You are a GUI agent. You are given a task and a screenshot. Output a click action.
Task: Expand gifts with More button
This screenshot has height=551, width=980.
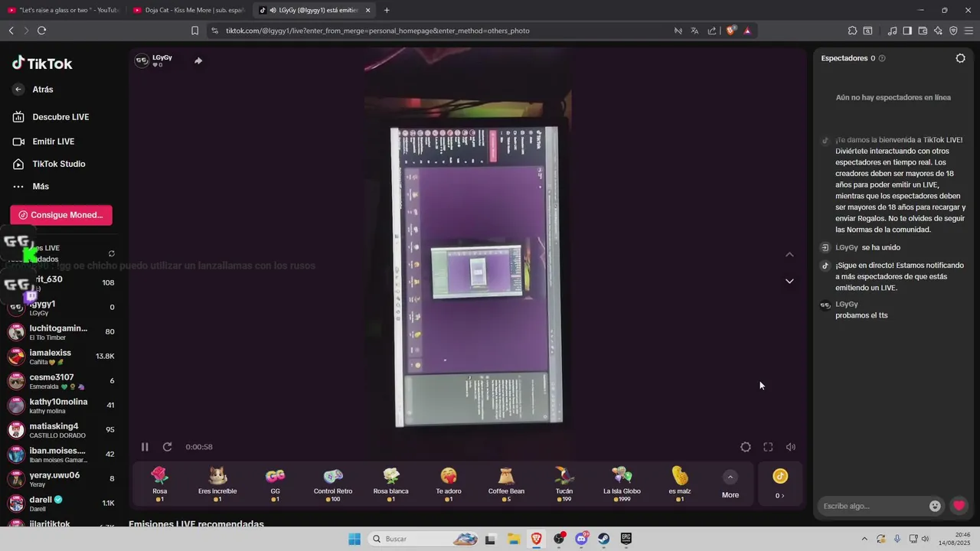730,484
